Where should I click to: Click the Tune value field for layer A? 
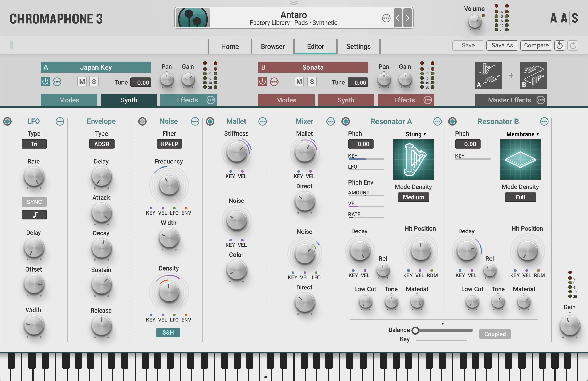pyautogui.click(x=141, y=82)
